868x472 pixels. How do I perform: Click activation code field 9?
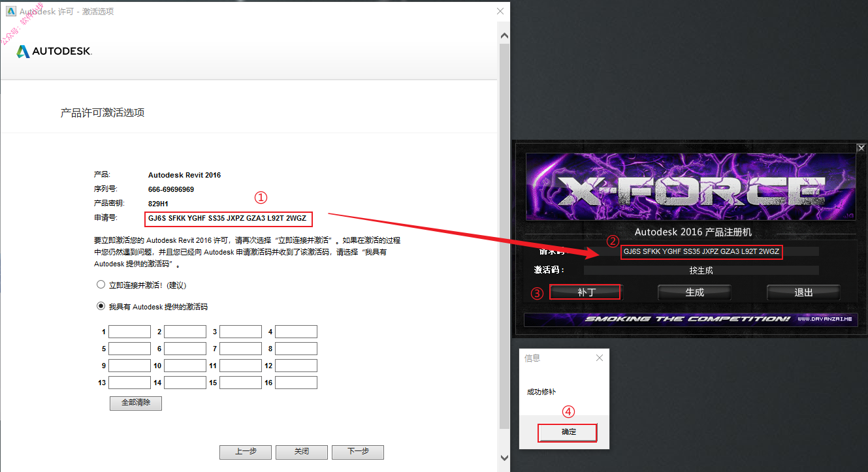(x=129, y=366)
